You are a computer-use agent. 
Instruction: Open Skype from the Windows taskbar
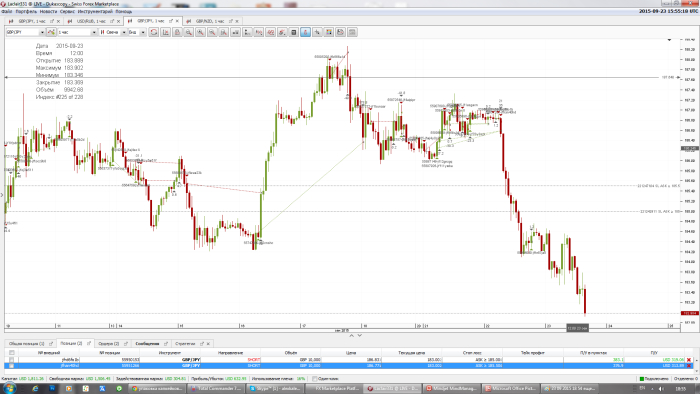click(x=275, y=389)
